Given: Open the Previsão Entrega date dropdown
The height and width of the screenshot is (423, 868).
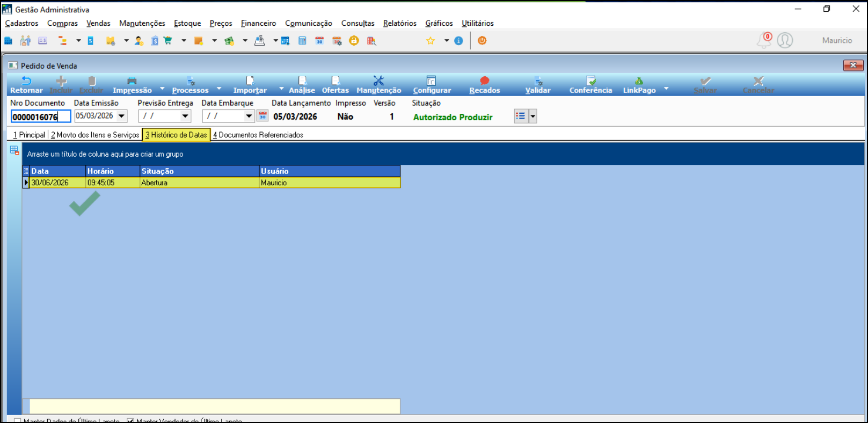Looking at the screenshot, I should coord(185,116).
